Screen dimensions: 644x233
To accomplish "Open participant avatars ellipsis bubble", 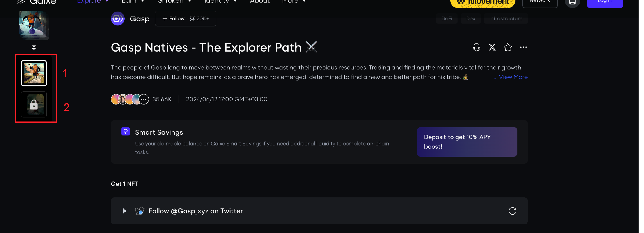I will (x=144, y=99).
